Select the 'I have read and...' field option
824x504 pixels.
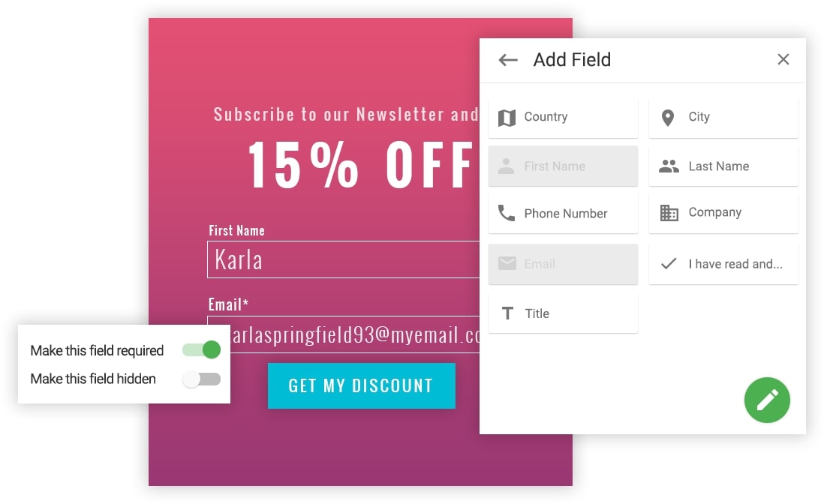tap(723, 264)
